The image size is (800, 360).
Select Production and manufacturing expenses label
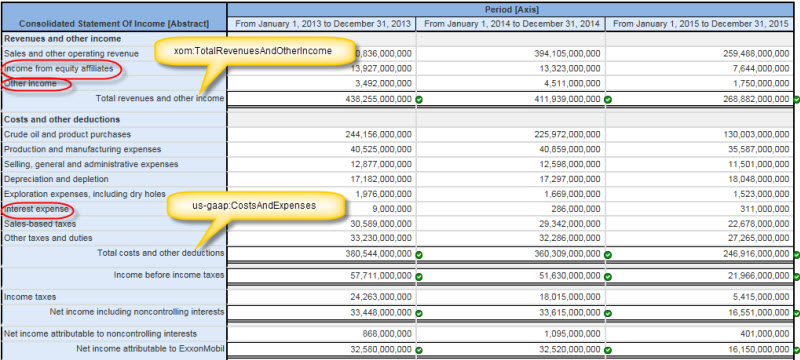click(82, 149)
